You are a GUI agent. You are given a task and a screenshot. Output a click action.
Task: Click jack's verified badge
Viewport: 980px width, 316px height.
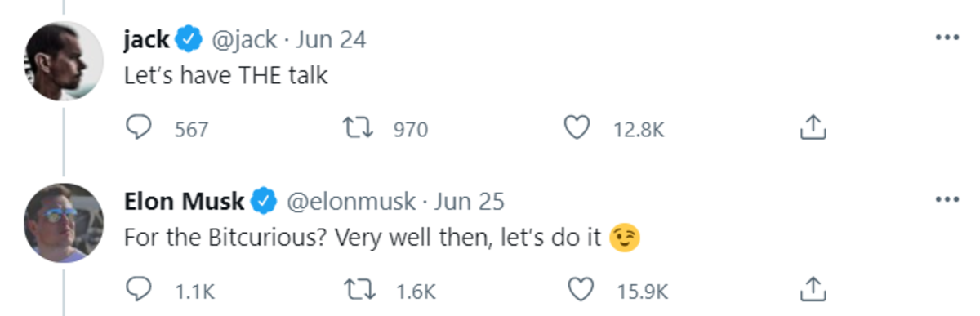189,38
